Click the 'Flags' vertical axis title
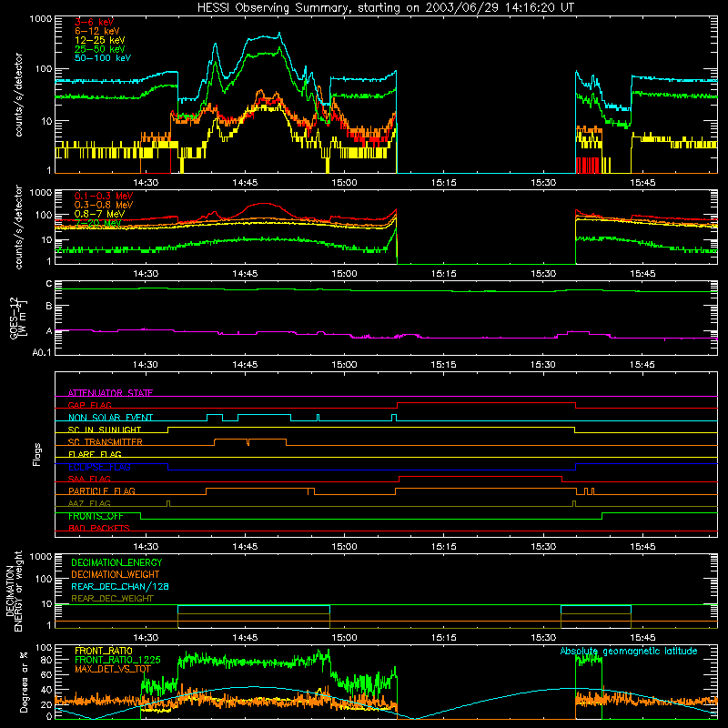The width and height of the screenshot is (728, 728). pyautogui.click(x=37, y=455)
